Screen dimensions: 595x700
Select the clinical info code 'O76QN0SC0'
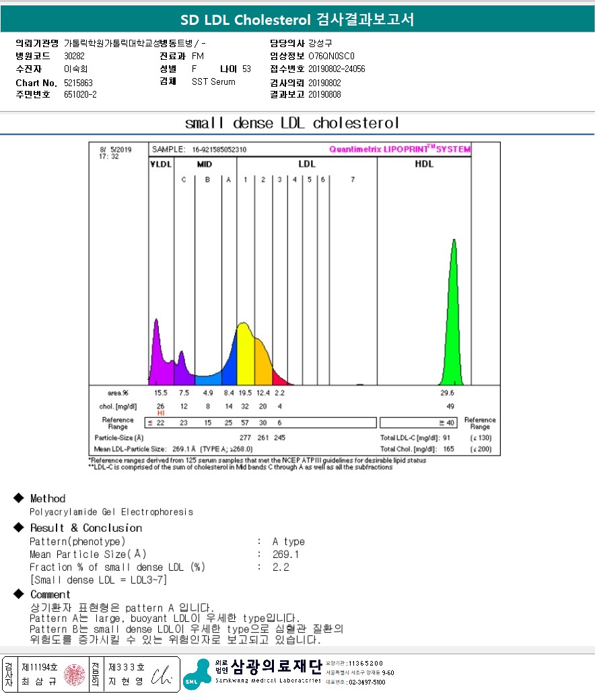pyautogui.click(x=331, y=56)
